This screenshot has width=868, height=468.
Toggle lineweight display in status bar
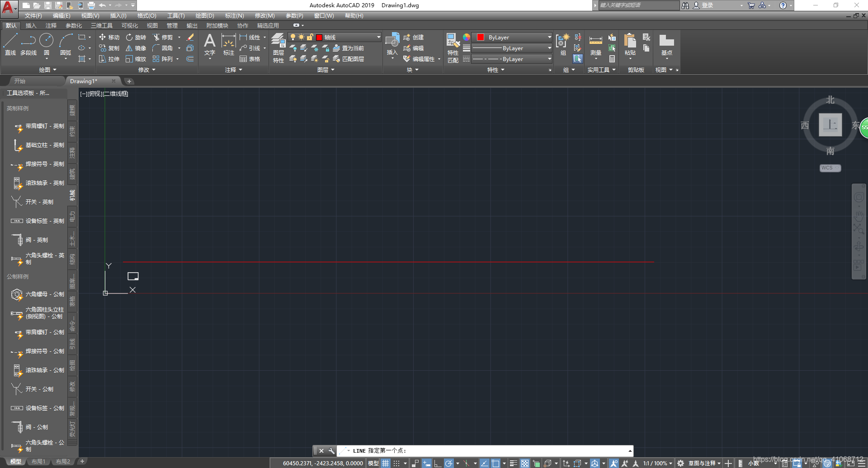click(x=513, y=463)
